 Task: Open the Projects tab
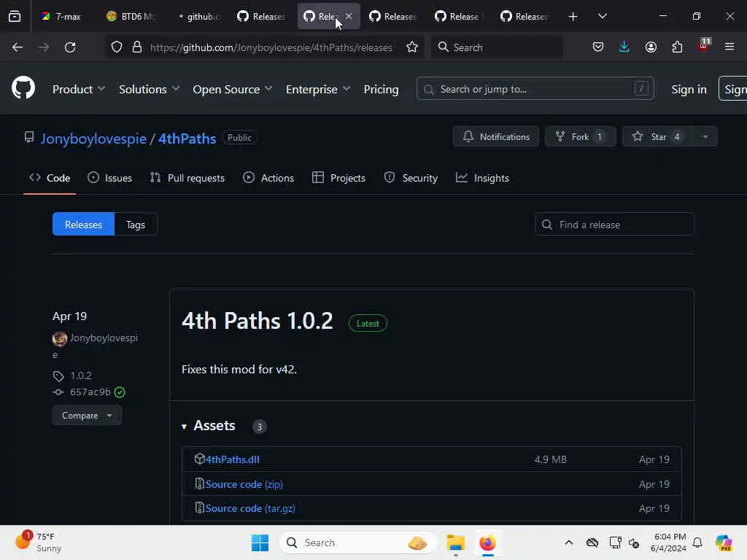click(x=338, y=178)
